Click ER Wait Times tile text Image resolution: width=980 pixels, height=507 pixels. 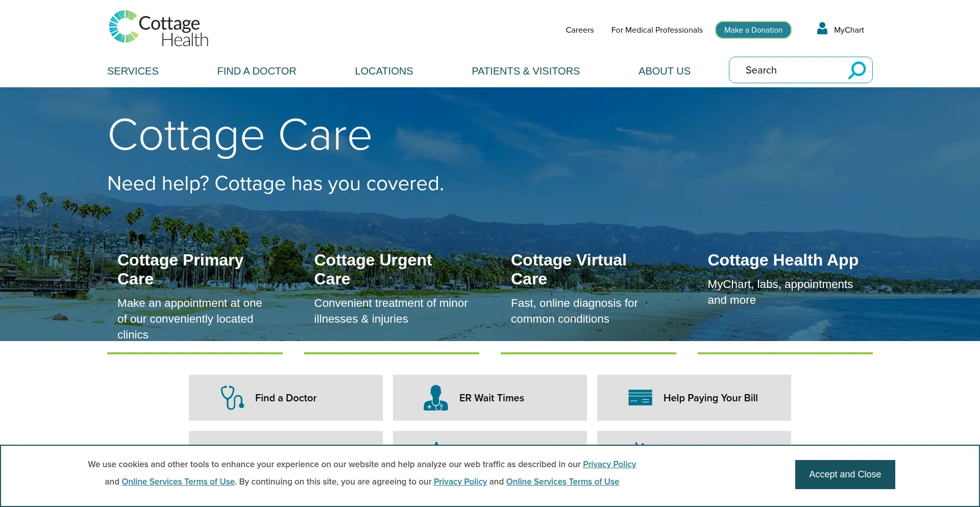click(492, 398)
